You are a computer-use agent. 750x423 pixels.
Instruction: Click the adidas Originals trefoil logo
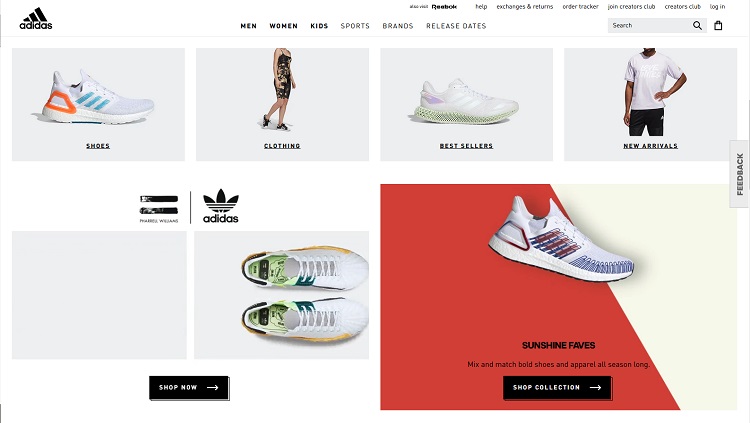(221, 206)
